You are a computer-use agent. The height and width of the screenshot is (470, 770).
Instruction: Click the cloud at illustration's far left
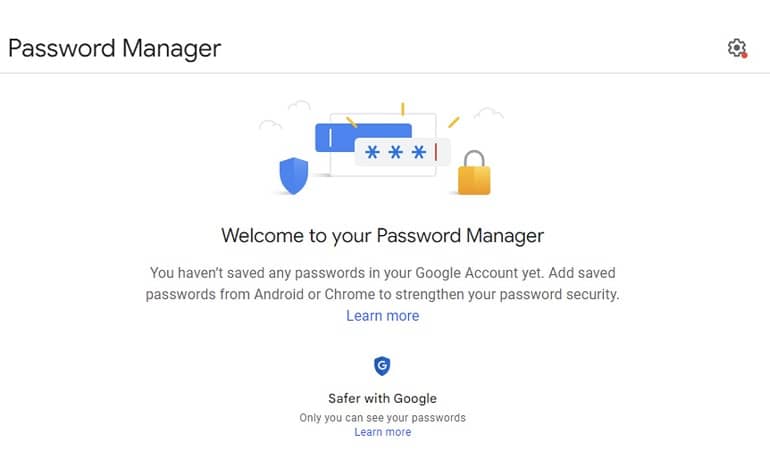270,125
